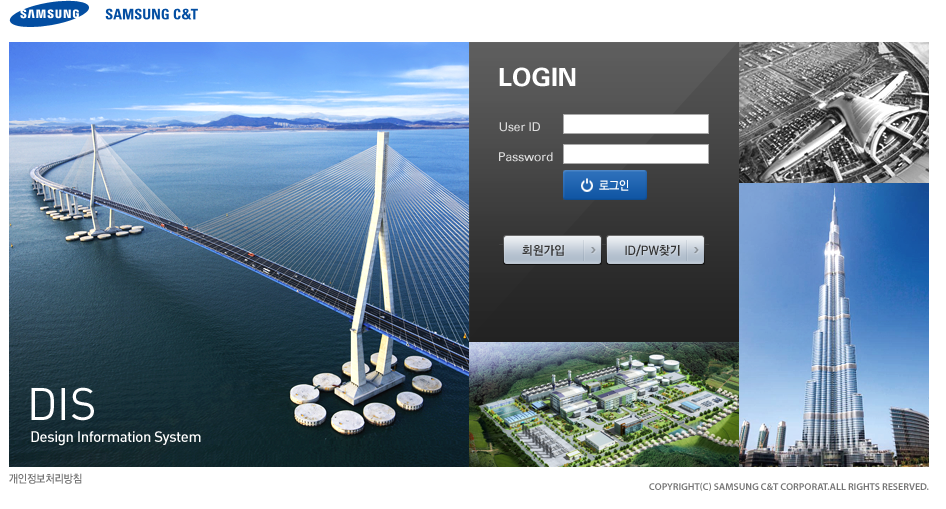Click the cable-stayed bridge main image
This screenshot has height=509, width=946.
(x=239, y=254)
